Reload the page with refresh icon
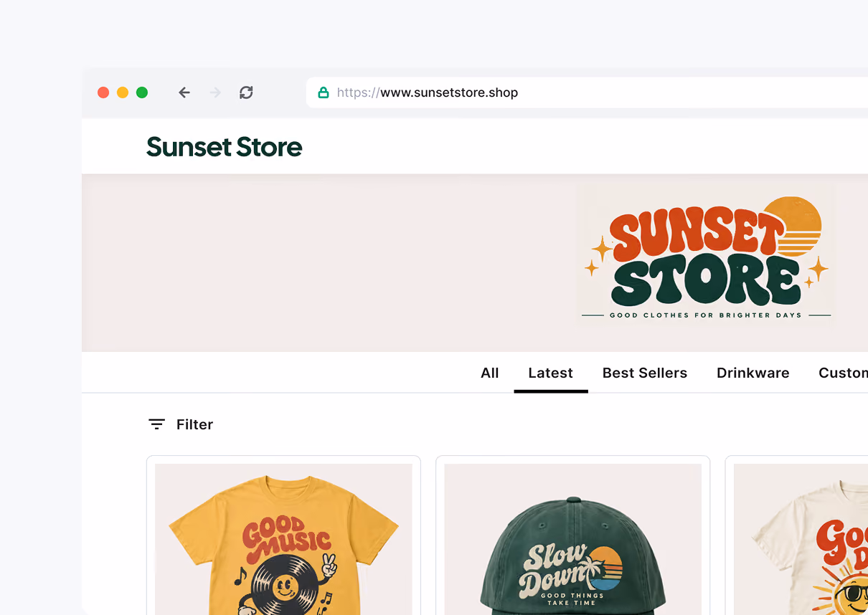This screenshot has height=615, width=868. (246, 92)
